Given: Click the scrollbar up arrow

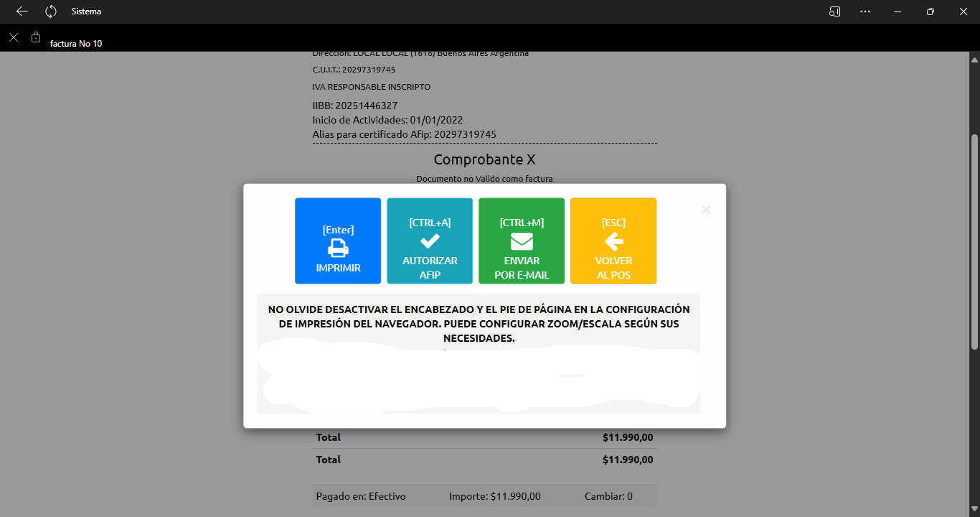Looking at the screenshot, I should (x=974, y=57).
